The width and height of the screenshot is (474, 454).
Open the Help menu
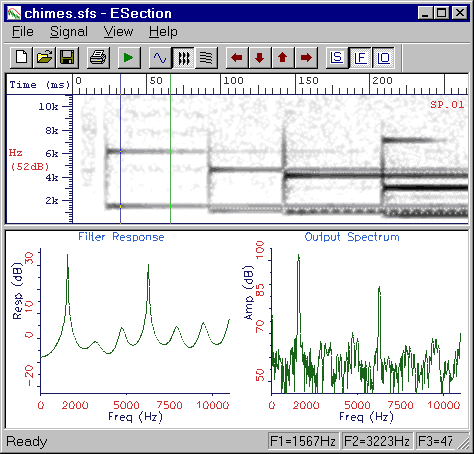tap(163, 32)
